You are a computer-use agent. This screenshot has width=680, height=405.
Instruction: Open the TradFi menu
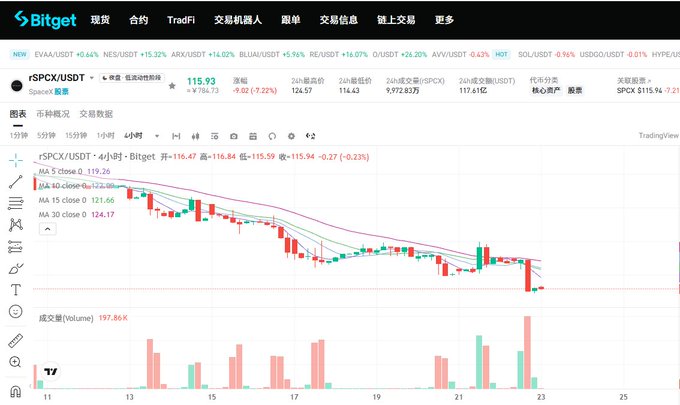tap(181, 20)
